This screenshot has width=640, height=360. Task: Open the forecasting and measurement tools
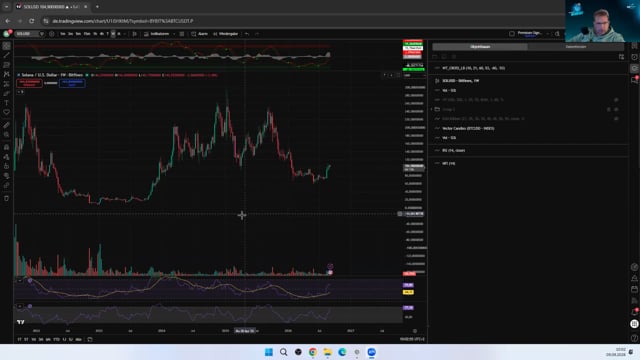7,84
